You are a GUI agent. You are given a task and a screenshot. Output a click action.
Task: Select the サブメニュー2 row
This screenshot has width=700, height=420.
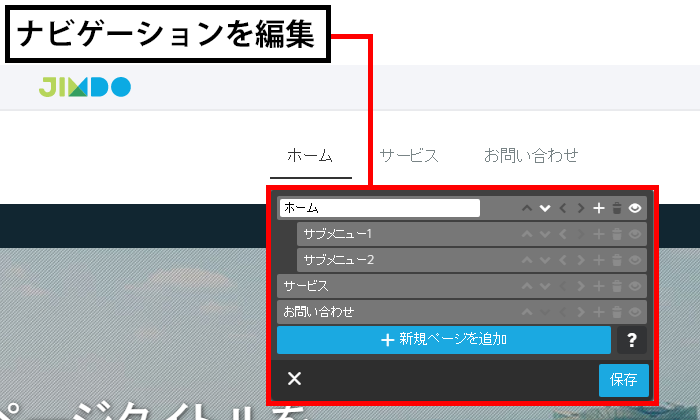click(472, 260)
